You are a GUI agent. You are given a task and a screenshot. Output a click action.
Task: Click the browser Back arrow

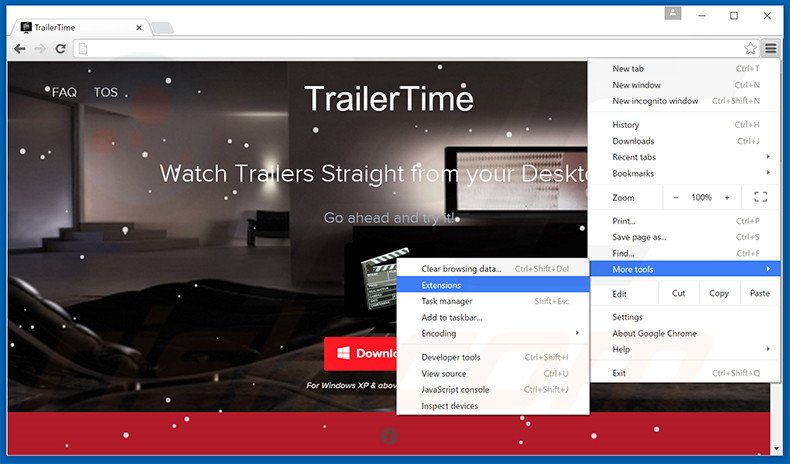[x=20, y=49]
